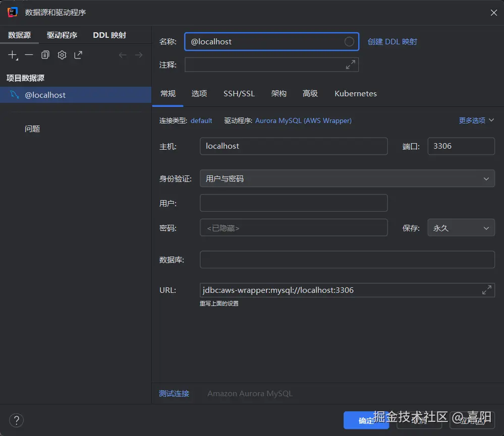
Task: Open data source settings via the gear icon
Action: [62, 55]
